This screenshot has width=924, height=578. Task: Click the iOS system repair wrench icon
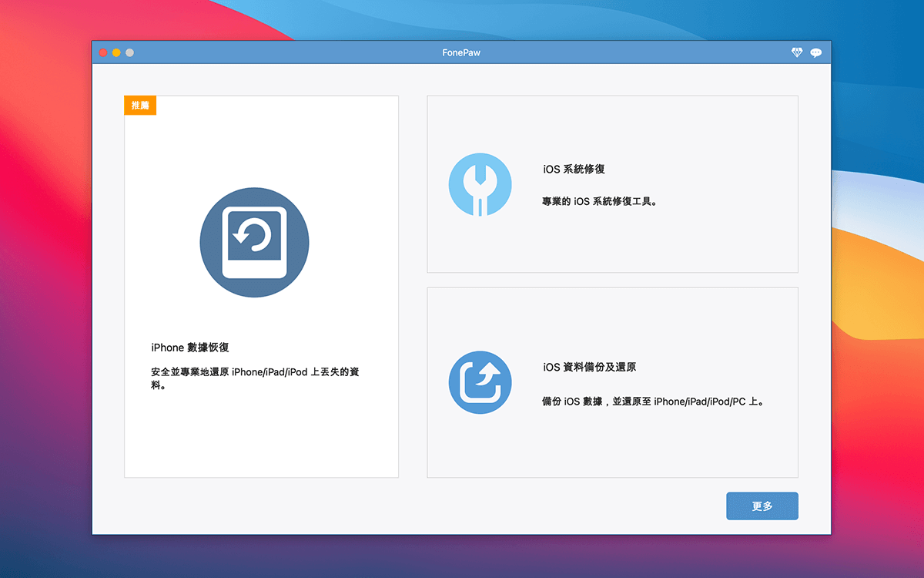(x=480, y=184)
